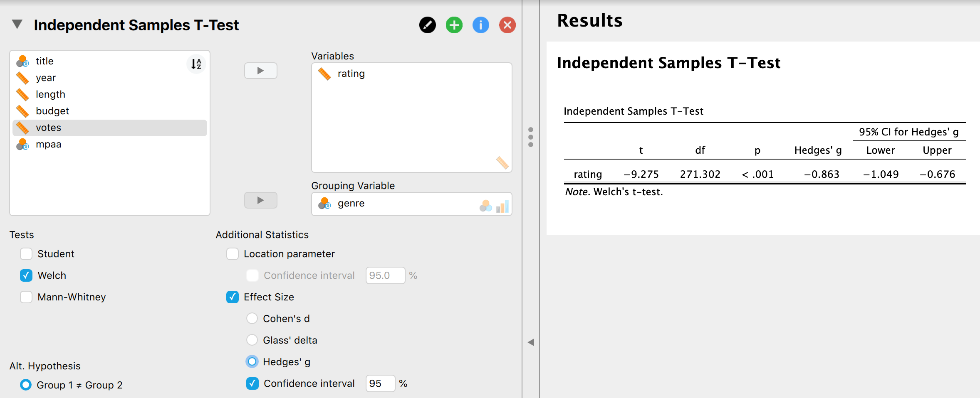The height and width of the screenshot is (398, 980).
Task: Select the Group 1 ≠ Group 2 hypothesis
Action: [25, 385]
